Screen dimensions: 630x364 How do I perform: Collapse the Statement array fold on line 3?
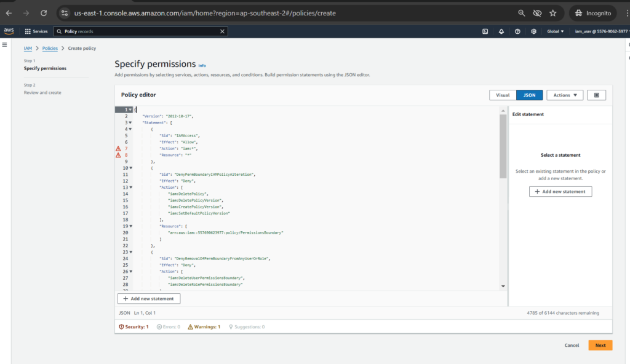(x=130, y=123)
